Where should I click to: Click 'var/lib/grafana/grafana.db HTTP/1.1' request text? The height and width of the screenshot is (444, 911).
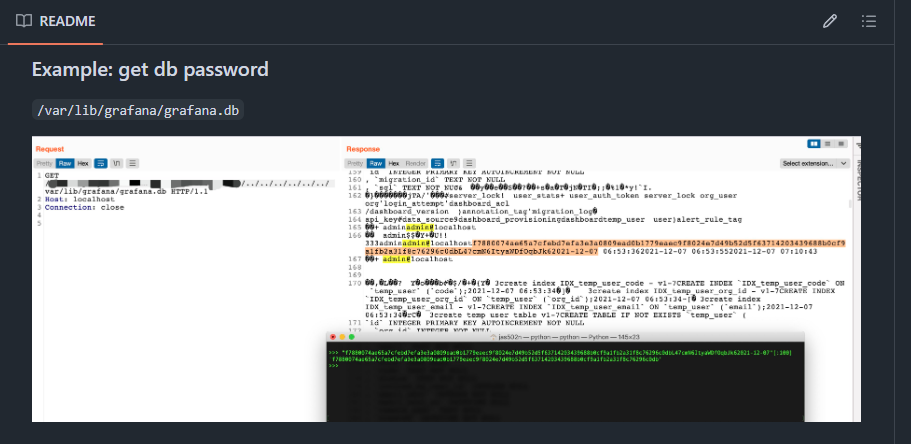pyautogui.click(x=126, y=191)
